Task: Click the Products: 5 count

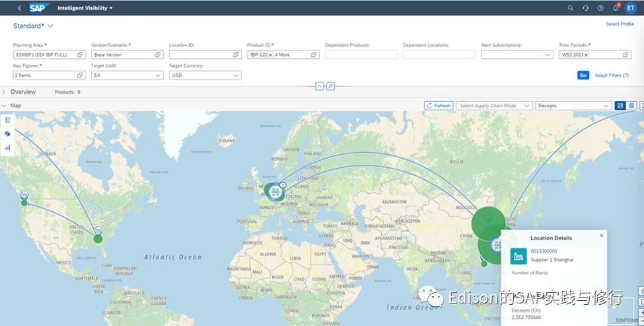Action: (67, 92)
